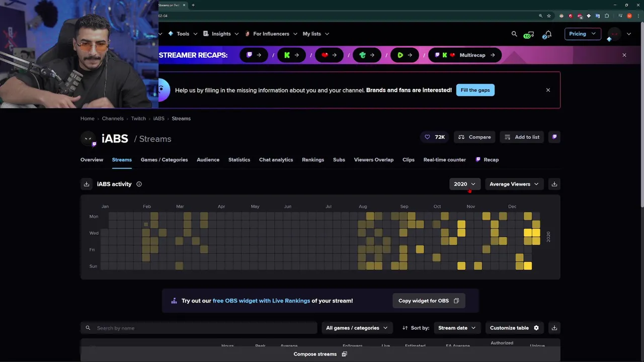Click into the Search by name field
This screenshot has height=362, width=644.
tap(199, 328)
